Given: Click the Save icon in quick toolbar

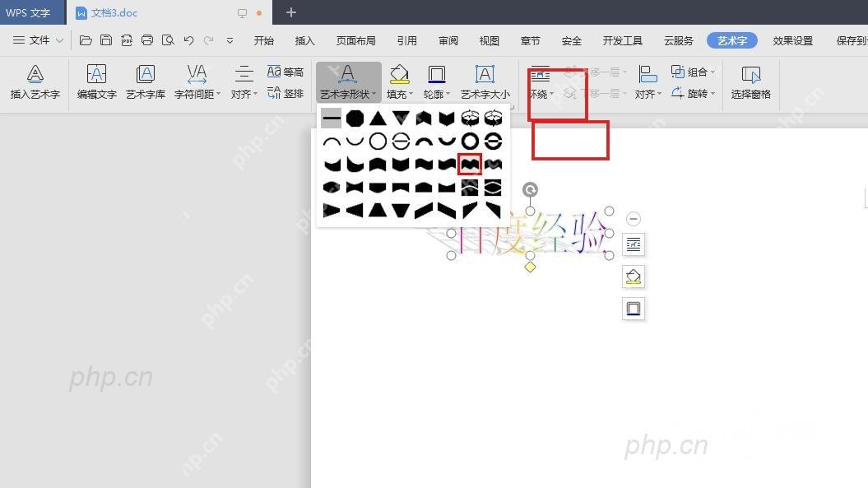Looking at the screenshot, I should 106,40.
